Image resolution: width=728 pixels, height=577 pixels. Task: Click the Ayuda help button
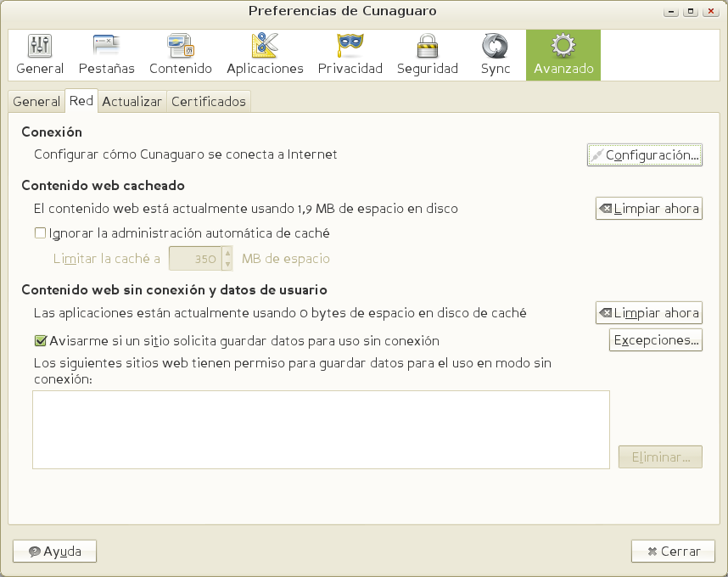(55, 552)
